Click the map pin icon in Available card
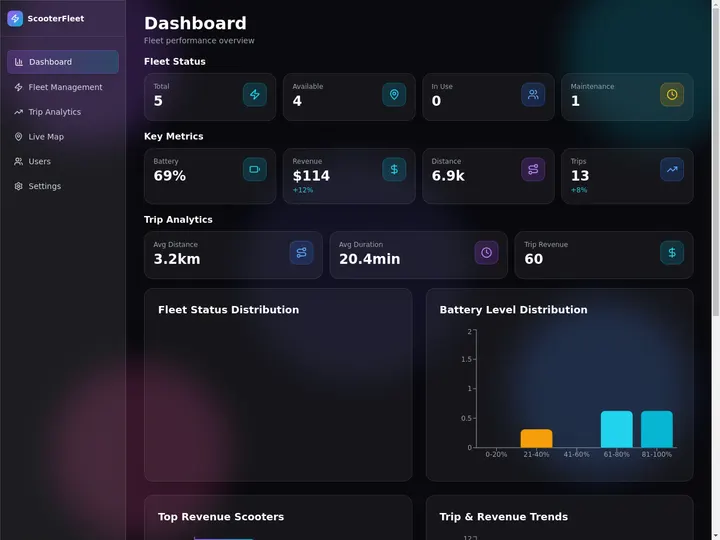Viewport: 720px width, 540px height. click(394, 95)
